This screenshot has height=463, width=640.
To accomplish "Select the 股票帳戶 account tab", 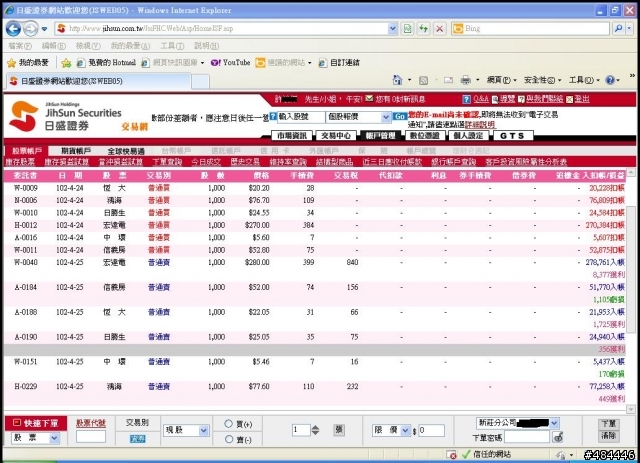I will (27, 151).
